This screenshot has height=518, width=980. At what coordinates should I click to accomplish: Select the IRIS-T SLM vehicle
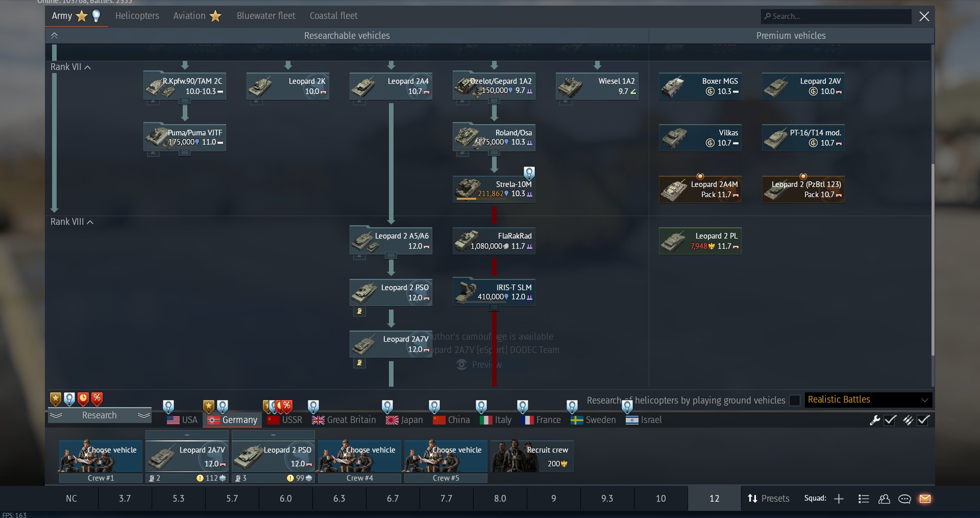pyautogui.click(x=494, y=292)
